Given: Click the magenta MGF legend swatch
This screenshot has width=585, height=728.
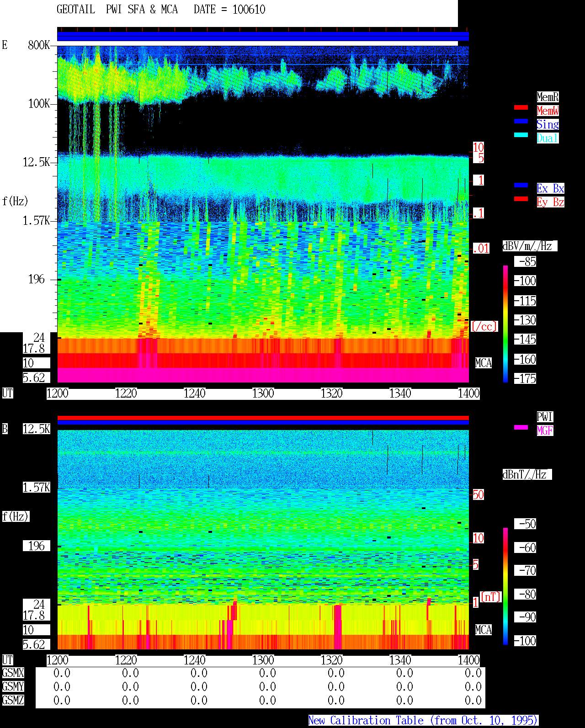Looking at the screenshot, I should (x=521, y=427).
